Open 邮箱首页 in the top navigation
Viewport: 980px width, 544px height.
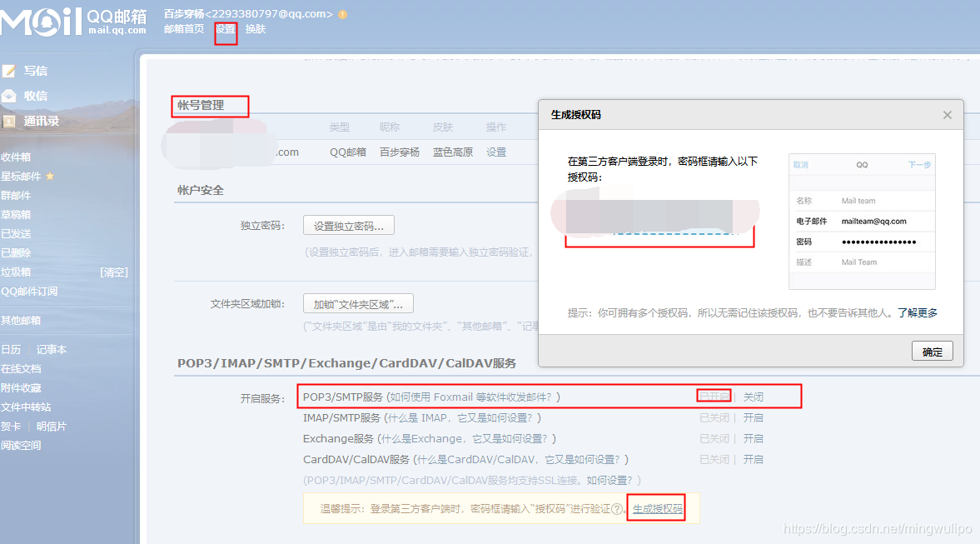click(184, 29)
